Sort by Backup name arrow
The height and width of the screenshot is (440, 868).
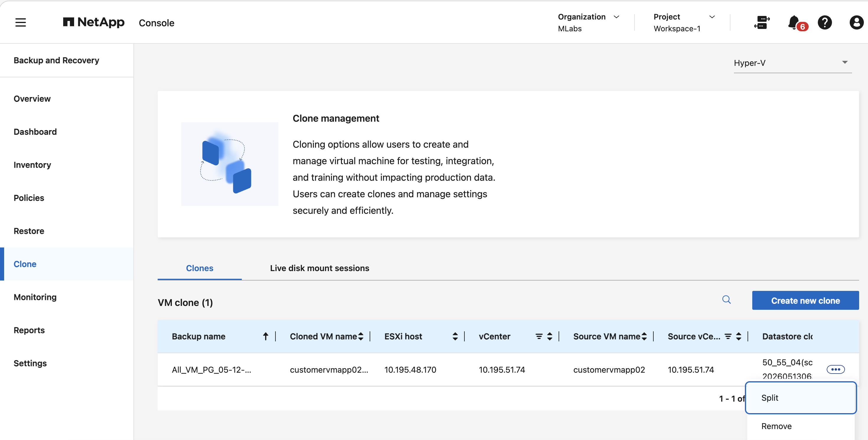point(265,336)
